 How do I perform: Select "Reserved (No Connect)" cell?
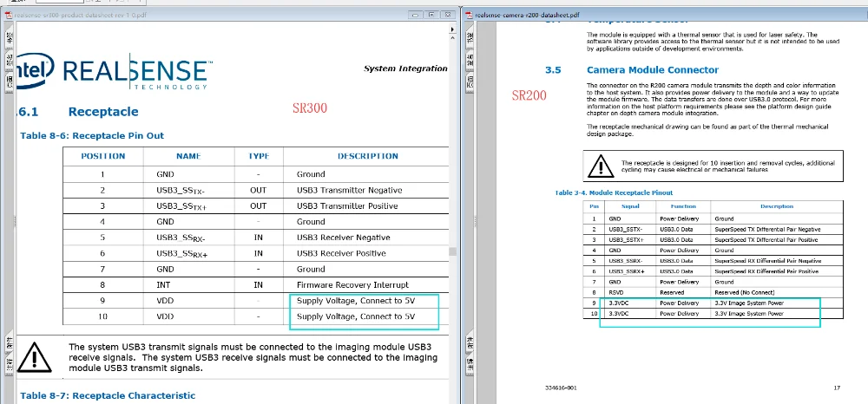point(745,292)
